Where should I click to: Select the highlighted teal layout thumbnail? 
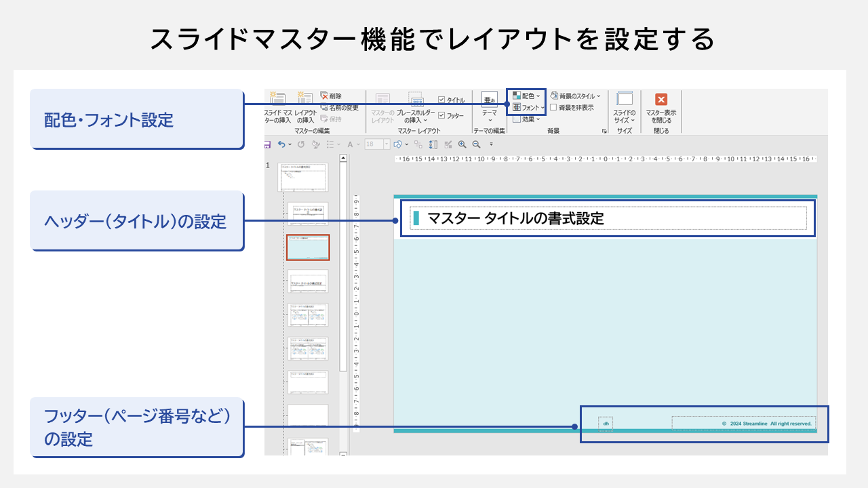coord(308,247)
